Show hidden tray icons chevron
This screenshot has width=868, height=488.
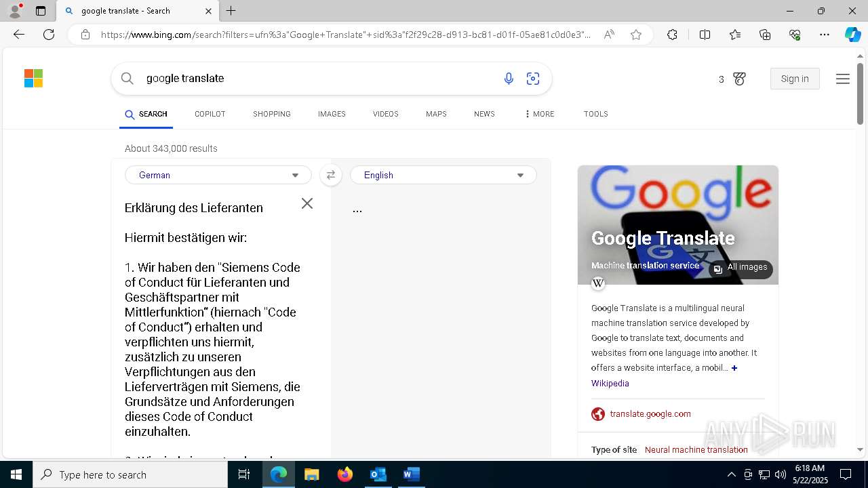[x=731, y=474]
